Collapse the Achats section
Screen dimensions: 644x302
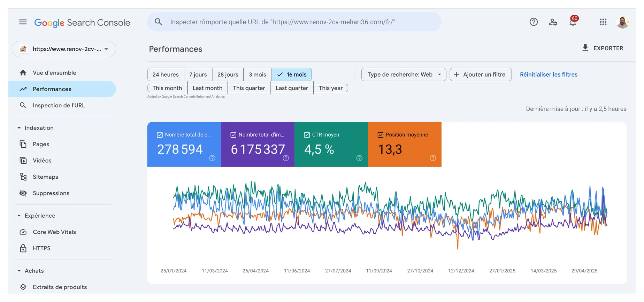coord(19,271)
